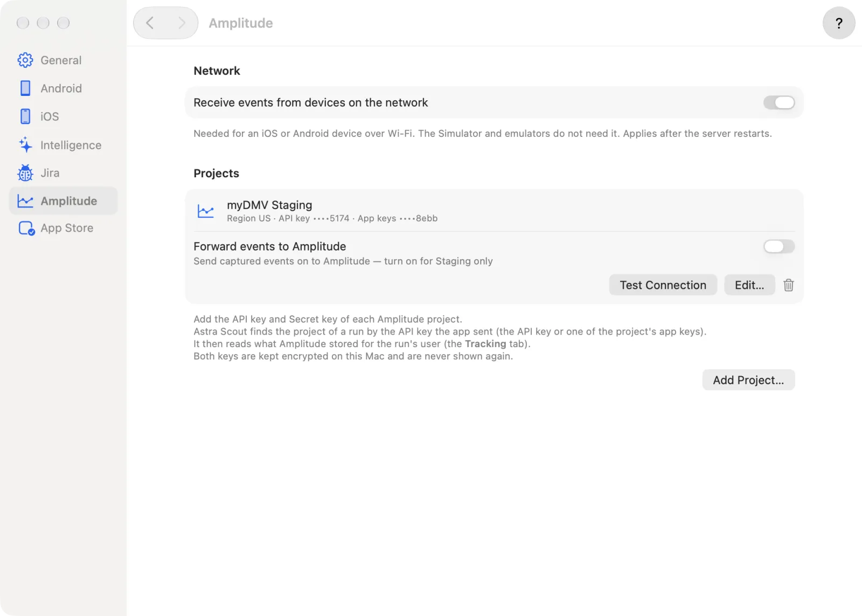The height and width of the screenshot is (616, 862).
Task: Open help with the question mark button
Action: pos(839,23)
